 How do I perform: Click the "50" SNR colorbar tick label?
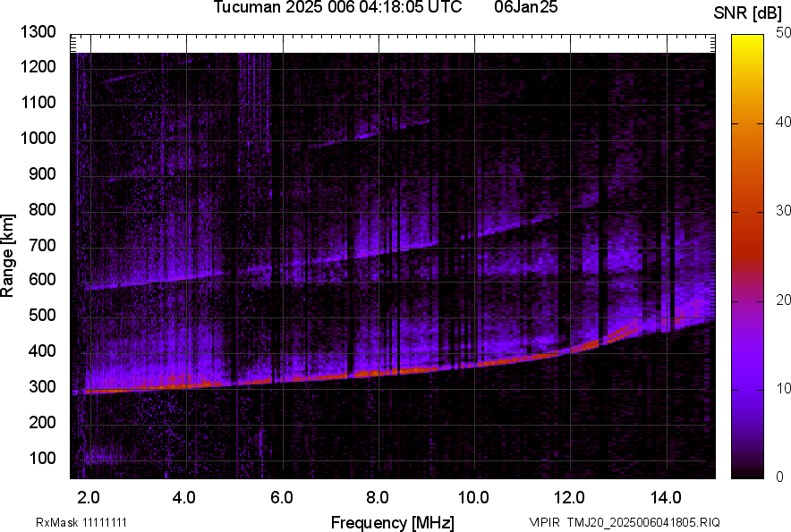(x=784, y=32)
